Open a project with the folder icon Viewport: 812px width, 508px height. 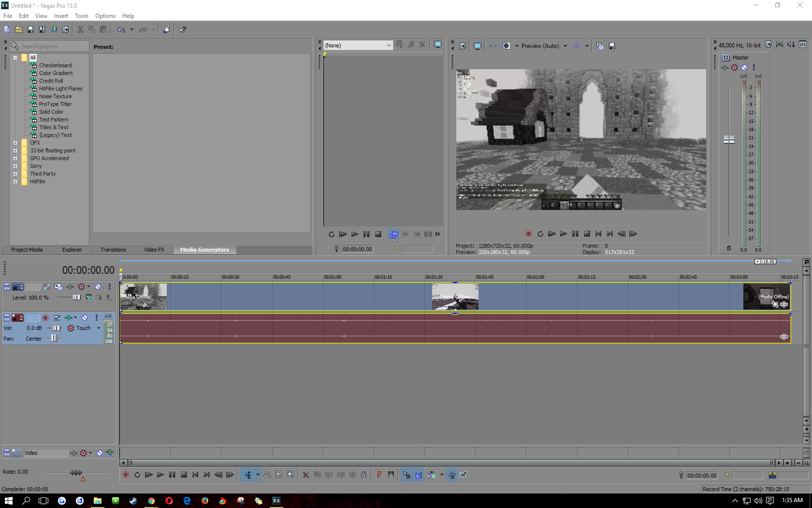pyautogui.click(x=19, y=30)
